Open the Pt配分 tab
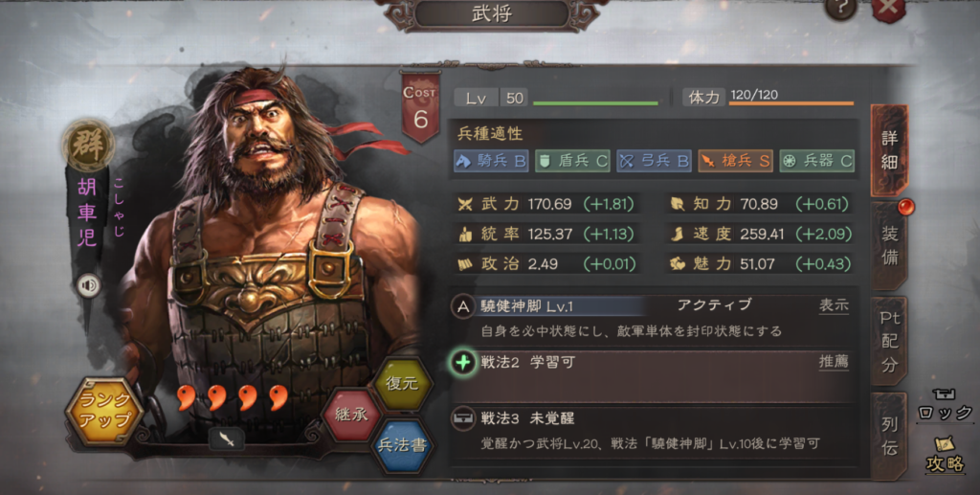This screenshot has width=980, height=495. click(x=890, y=341)
